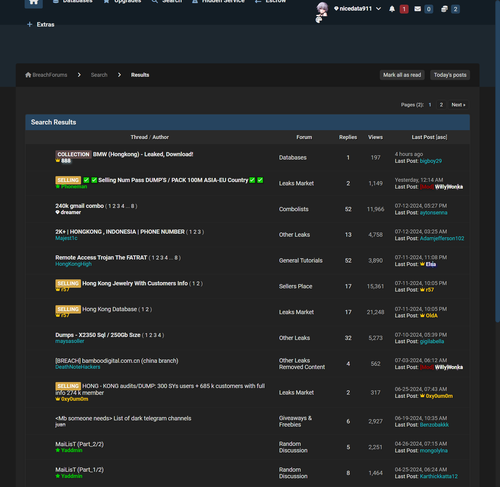Viewport: 500px width, 487px height.
Task: Click the count badge showing 2
Action: click(x=455, y=9)
